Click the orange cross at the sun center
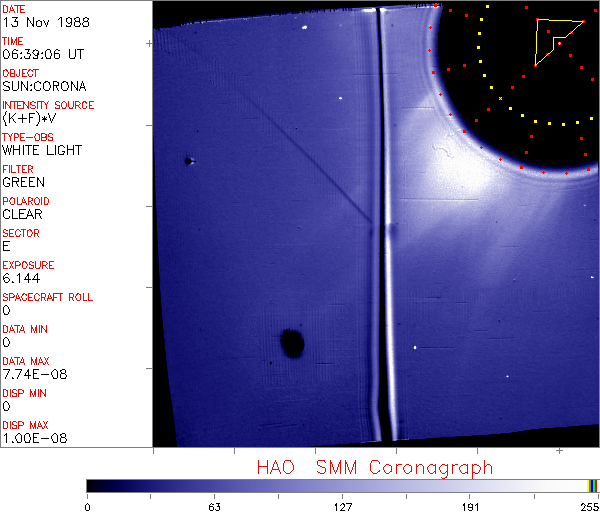This screenshot has height=512, width=600. (x=500, y=98)
